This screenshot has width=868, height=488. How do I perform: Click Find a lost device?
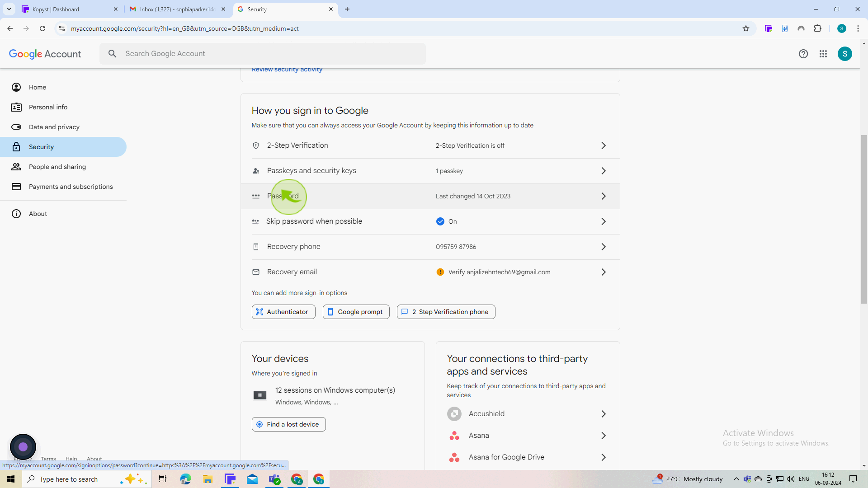288,424
